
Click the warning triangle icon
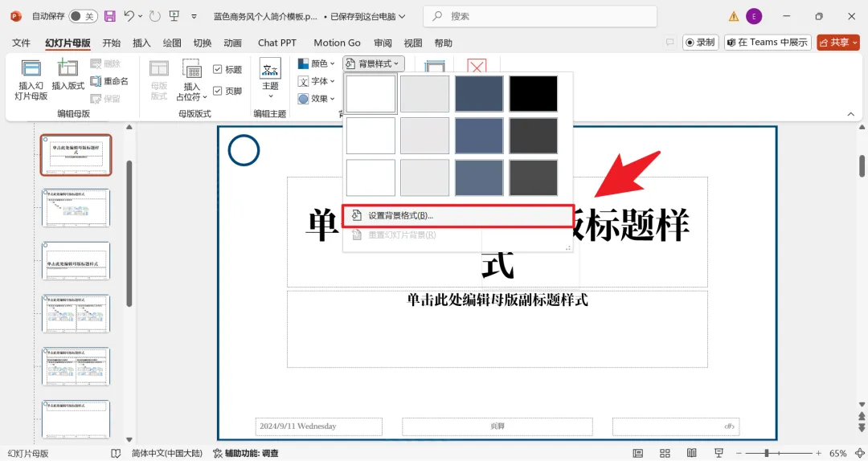coord(734,17)
